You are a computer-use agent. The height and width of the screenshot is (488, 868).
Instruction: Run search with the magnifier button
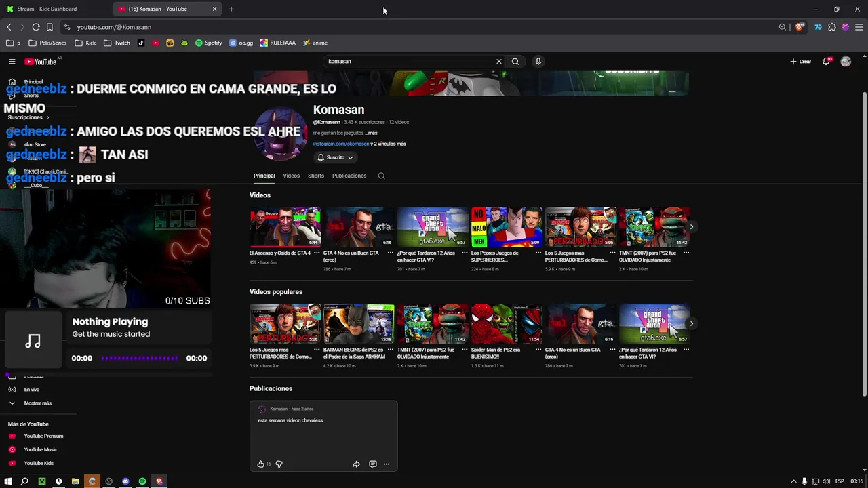coord(515,62)
